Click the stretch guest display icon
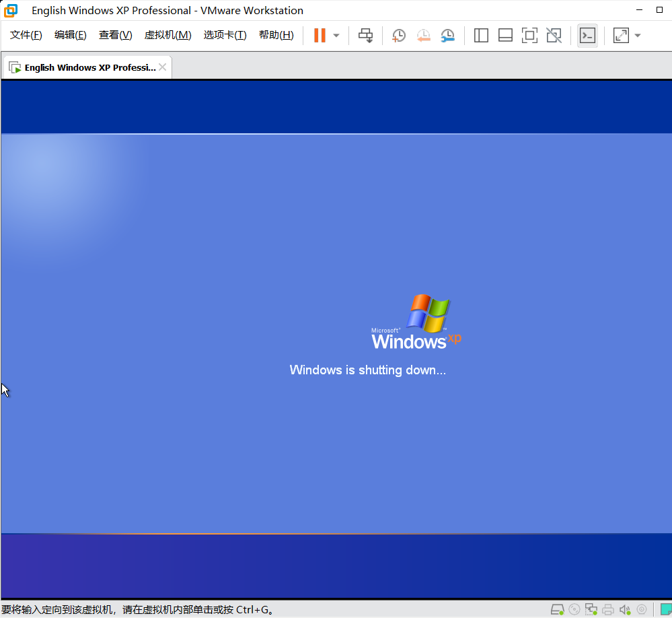This screenshot has width=672, height=618. pos(621,35)
